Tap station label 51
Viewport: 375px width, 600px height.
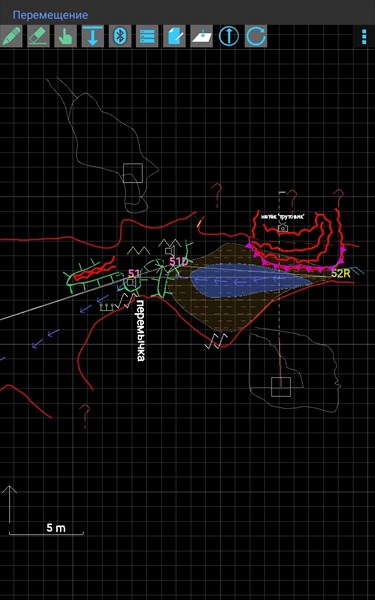tap(134, 273)
